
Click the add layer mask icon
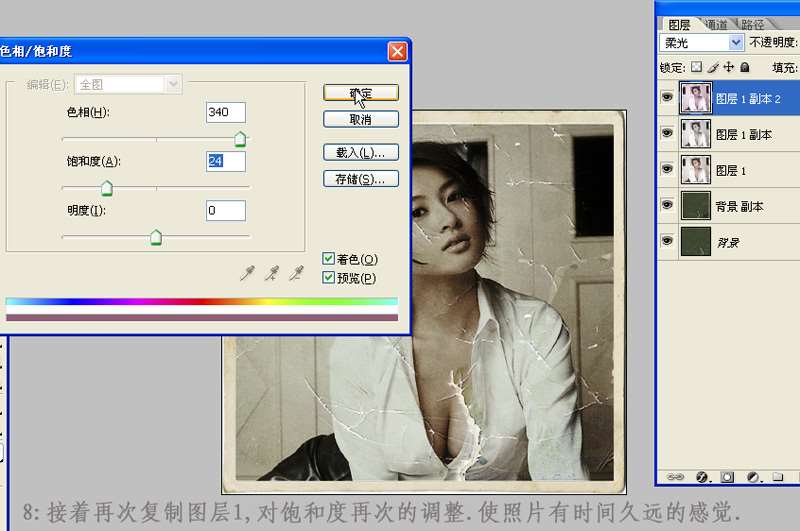click(727, 477)
